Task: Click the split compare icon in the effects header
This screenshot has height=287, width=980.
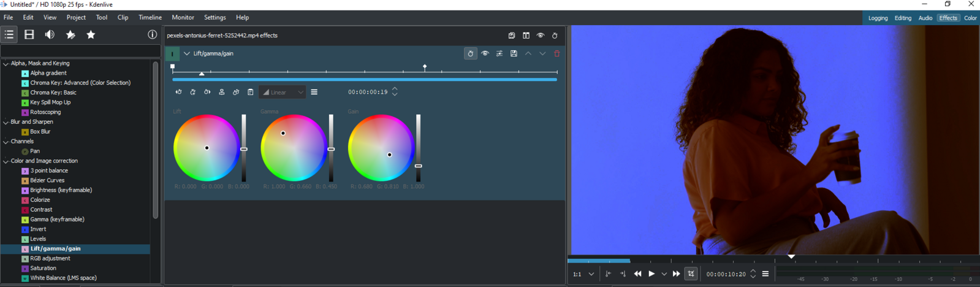Action: tap(526, 36)
